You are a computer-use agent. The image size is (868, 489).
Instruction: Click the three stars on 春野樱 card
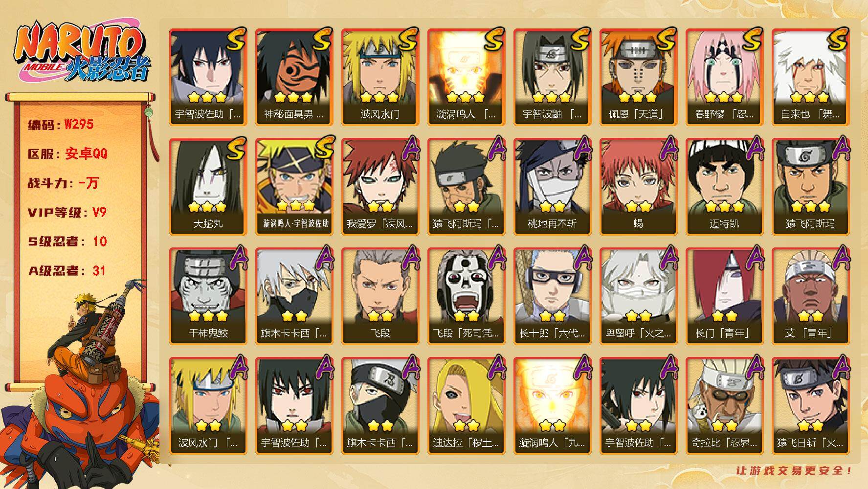[x=724, y=97]
